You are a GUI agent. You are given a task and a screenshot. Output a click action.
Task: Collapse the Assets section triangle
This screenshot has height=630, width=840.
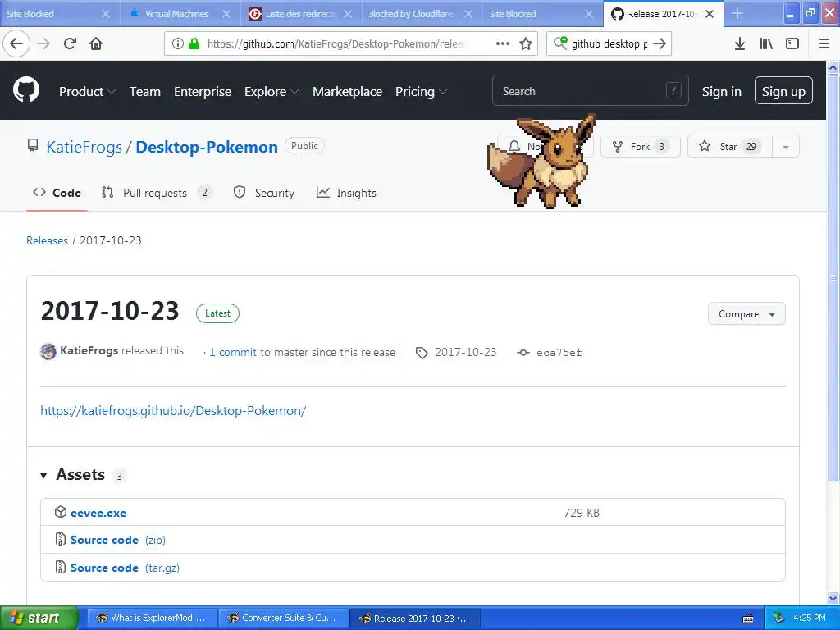click(x=44, y=475)
